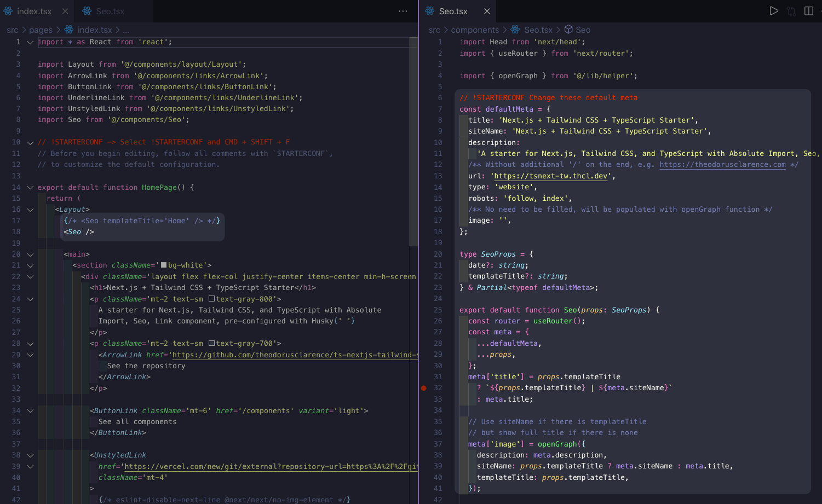Viewport: 822px width, 504px height.
Task: Collapse the layout div at line 22
Action: (x=31, y=277)
